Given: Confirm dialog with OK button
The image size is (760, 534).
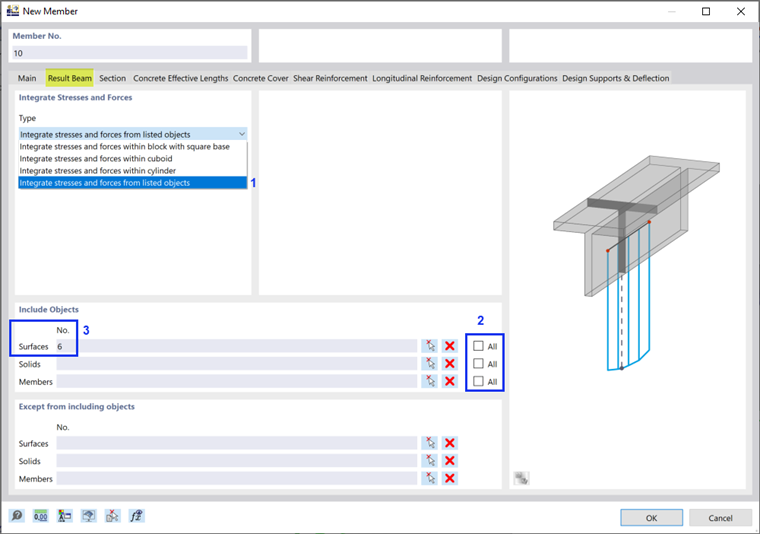Looking at the screenshot, I should tap(651, 518).
